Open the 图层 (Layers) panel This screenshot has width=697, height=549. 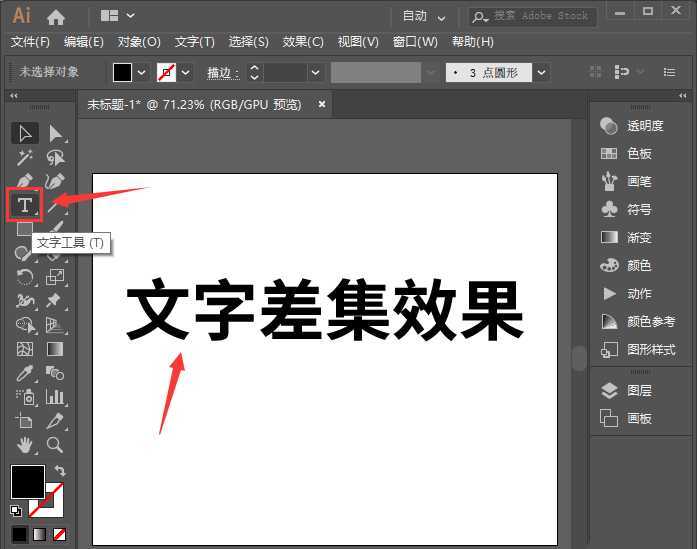point(639,391)
